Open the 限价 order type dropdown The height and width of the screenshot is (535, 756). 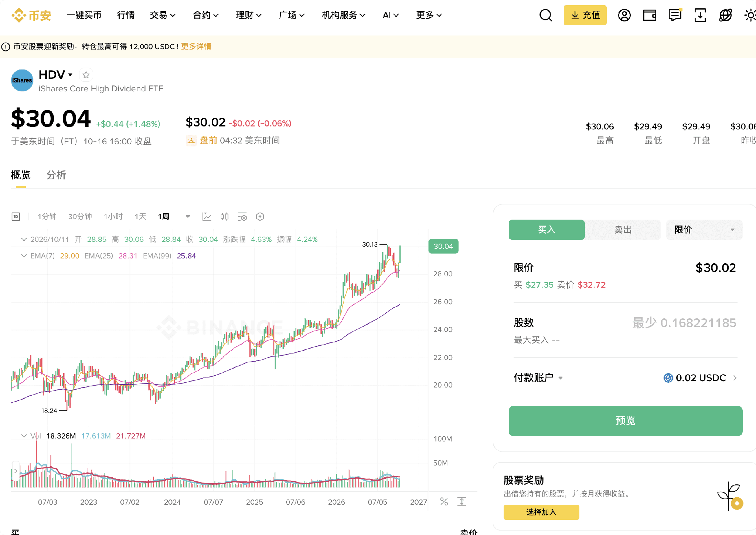tap(704, 230)
